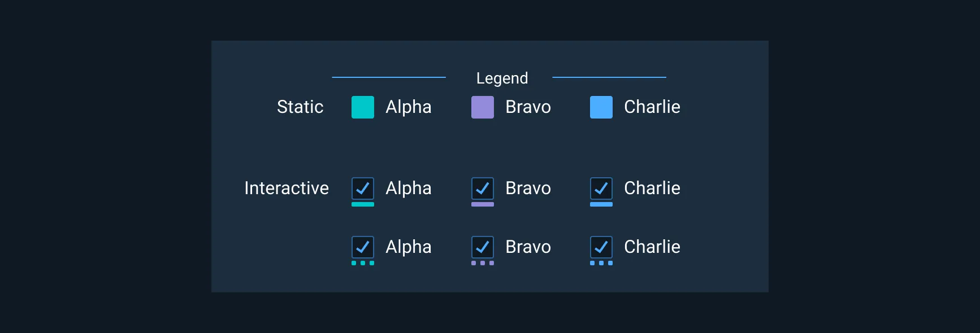This screenshot has height=333, width=980.
Task: Click the Charlie label in the first interactive row
Action: click(652, 189)
